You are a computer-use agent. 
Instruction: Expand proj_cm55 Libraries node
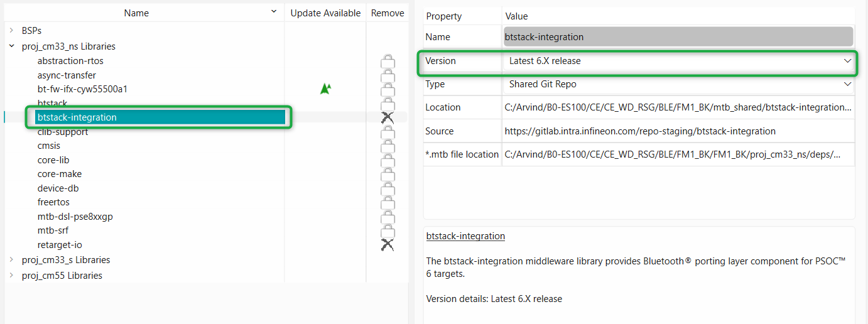click(x=11, y=275)
